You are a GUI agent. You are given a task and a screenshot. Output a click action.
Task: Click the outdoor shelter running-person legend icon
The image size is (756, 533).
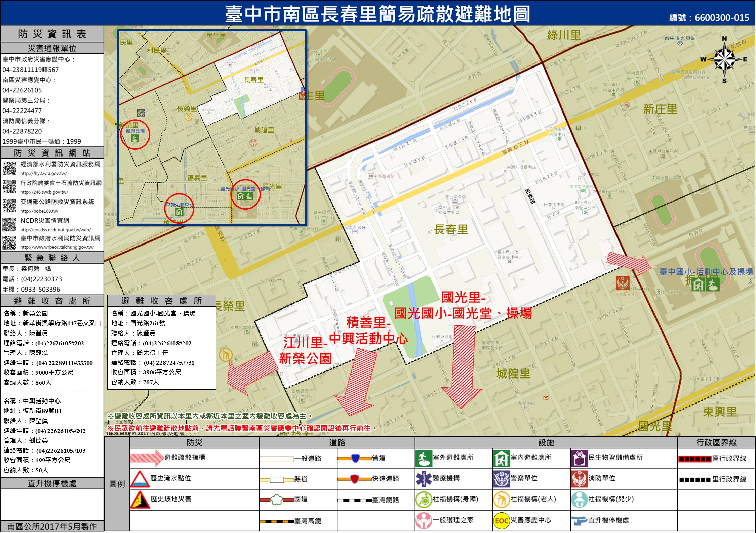pyautogui.click(x=424, y=458)
